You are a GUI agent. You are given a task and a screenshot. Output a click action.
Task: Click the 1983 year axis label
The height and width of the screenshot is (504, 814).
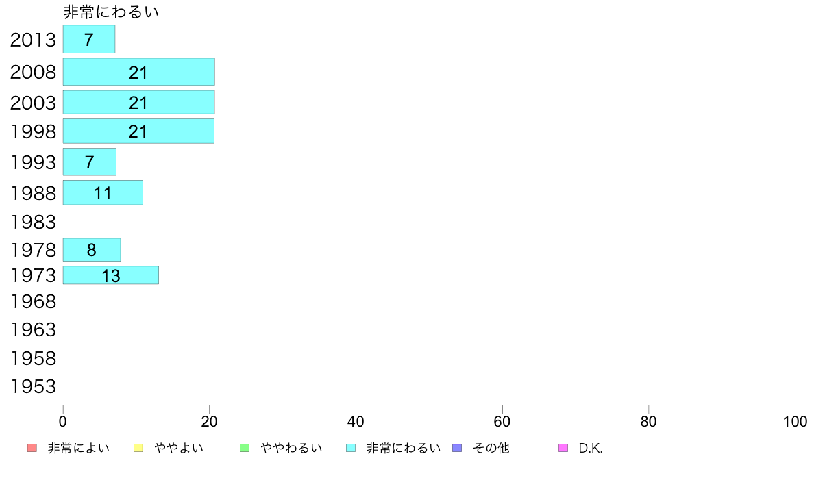[x=33, y=222]
